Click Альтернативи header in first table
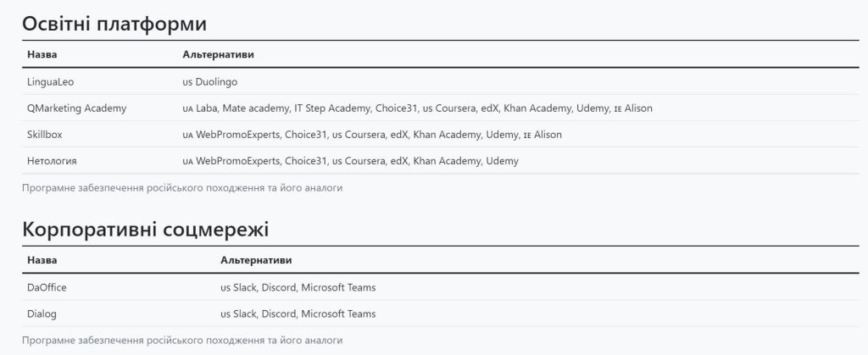 click(218, 55)
